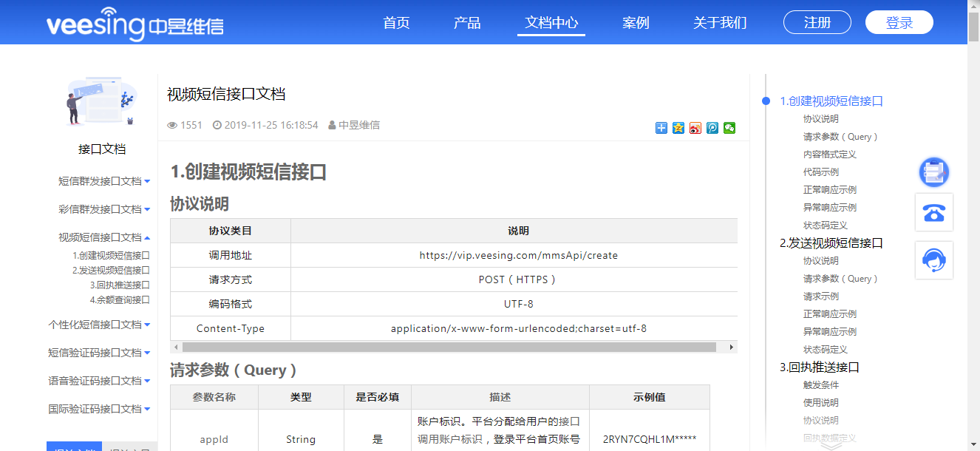Jump to 请求示例 in right outline
Image resolution: width=980 pixels, height=451 pixels.
pyautogui.click(x=821, y=296)
